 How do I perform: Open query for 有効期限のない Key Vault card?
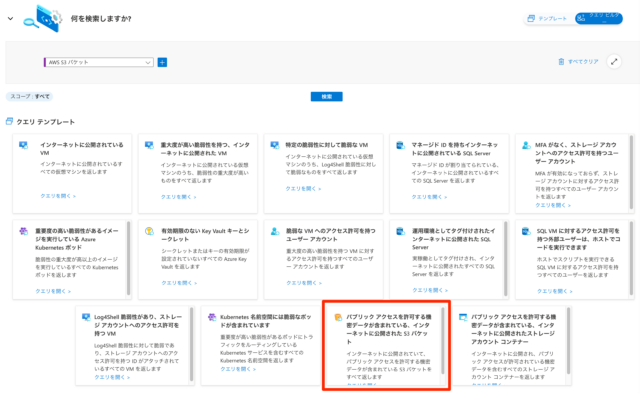[x=179, y=282]
